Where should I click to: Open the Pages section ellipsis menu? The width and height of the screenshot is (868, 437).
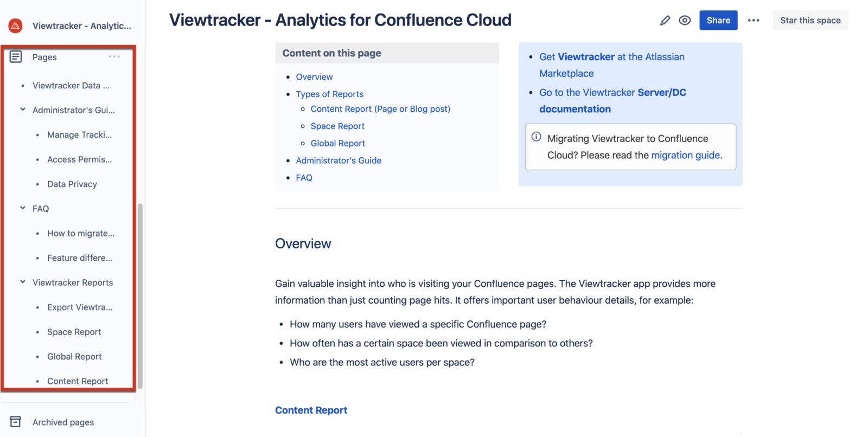(x=114, y=56)
